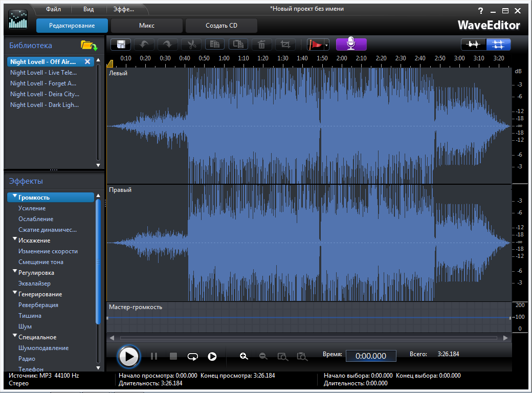Viewport: 532px width, 393px height.
Task: Zoom in with the magnifier plus icon
Action: (x=244, y=356)
